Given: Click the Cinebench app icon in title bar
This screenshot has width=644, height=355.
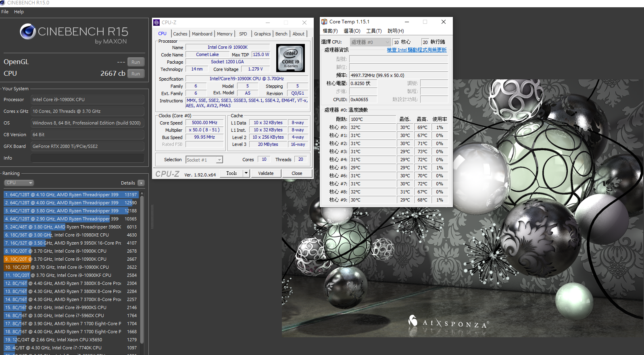Looking at the screenshot, I should [x=2, y=2].
